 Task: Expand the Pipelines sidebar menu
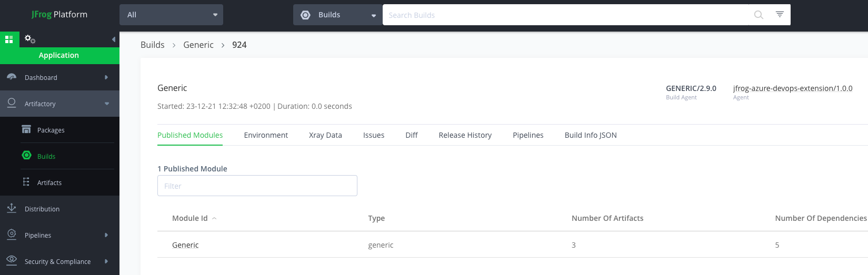click(x=106, y=235)
